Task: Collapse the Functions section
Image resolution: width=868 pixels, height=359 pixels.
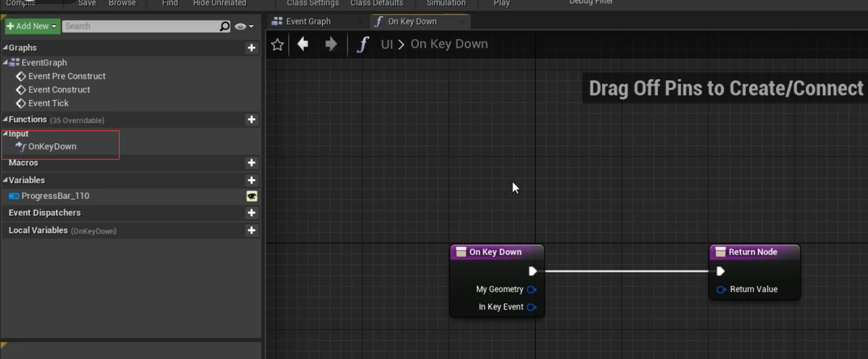Action: [5, 120]
